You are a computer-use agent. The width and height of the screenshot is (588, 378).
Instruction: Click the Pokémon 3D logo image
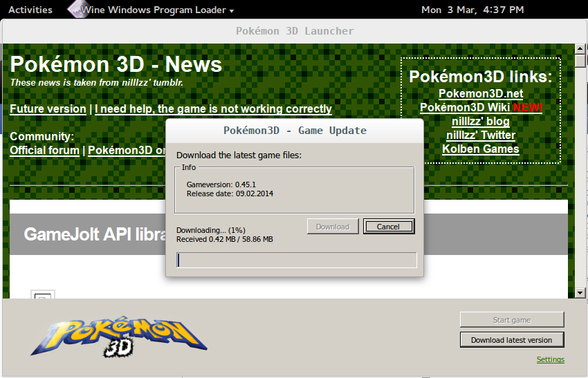tap(118, 337)
